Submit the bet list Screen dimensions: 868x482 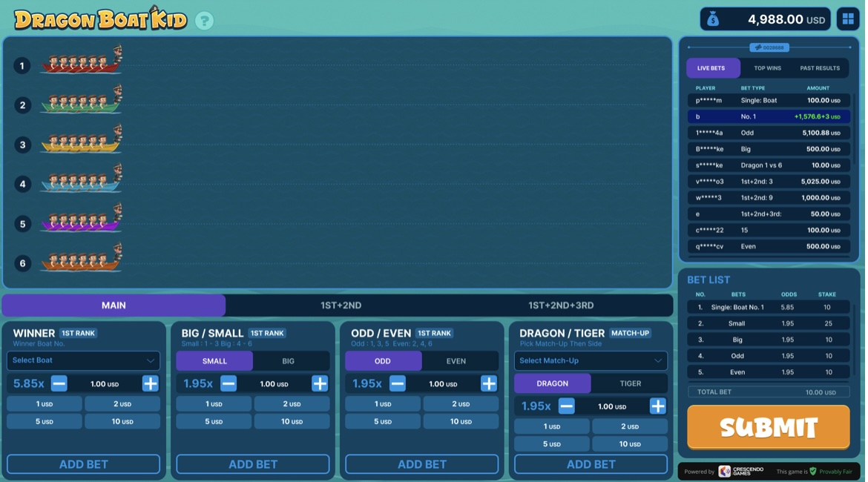click(769, 426)
